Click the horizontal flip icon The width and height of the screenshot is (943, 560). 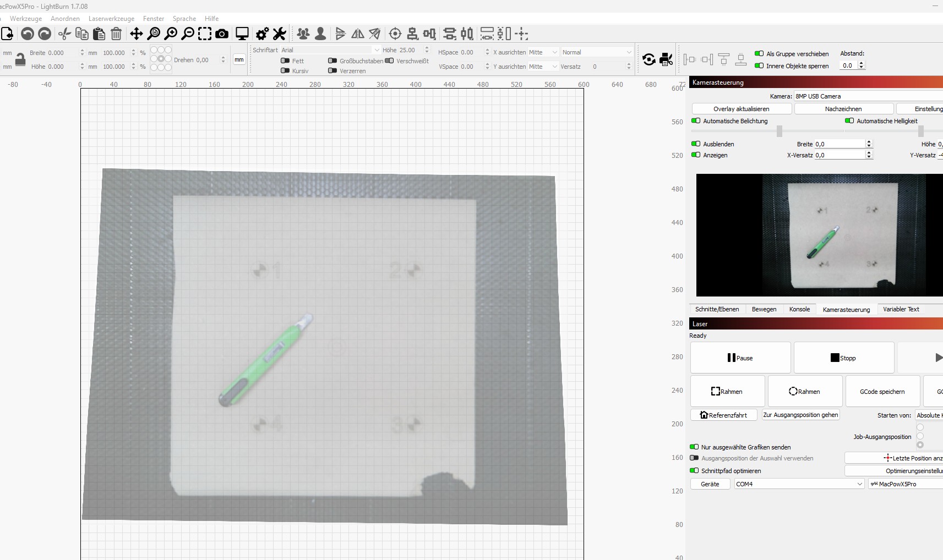358,34
